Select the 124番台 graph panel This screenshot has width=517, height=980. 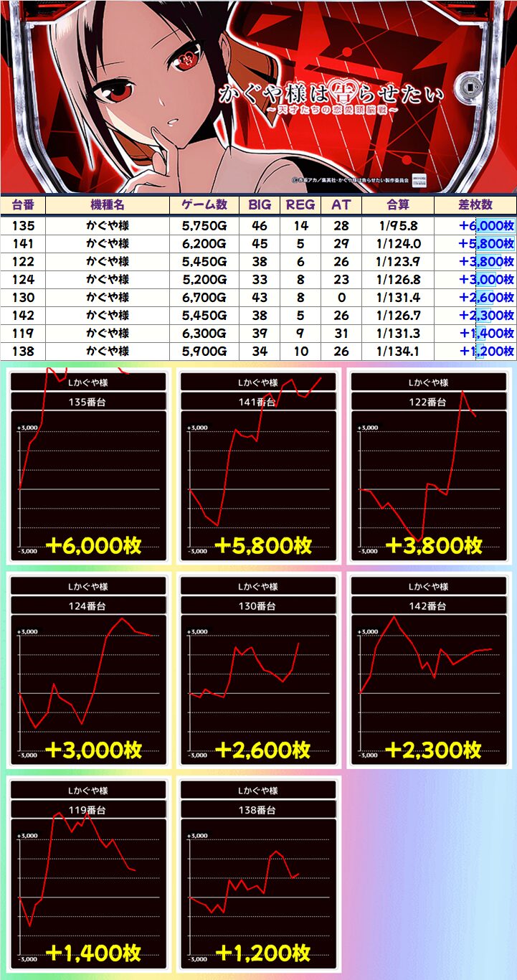(88, 671)
